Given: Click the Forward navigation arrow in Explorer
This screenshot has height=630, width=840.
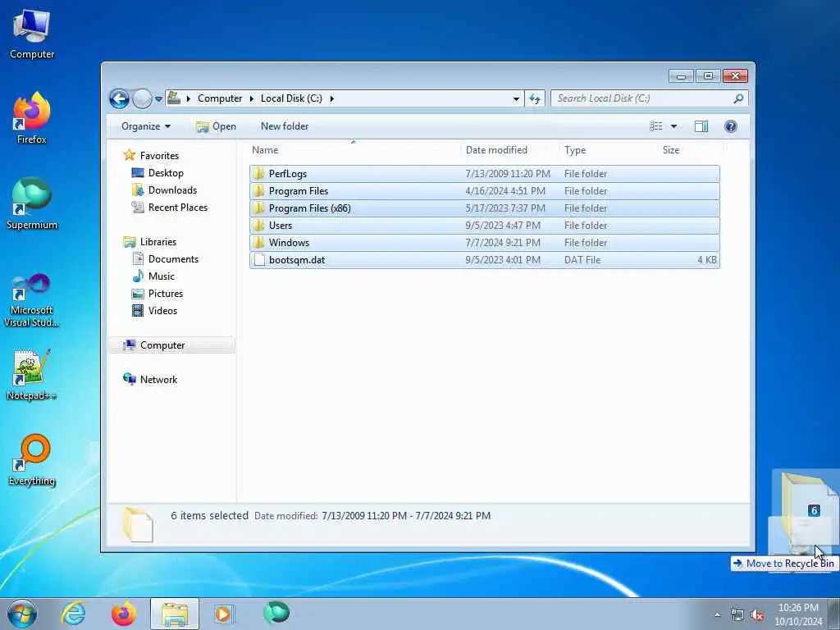Looking at the screenshot, I should tap(142, 98).
